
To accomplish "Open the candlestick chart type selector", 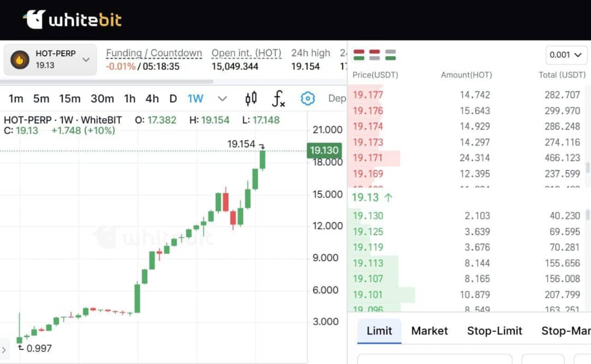I will [x=251, y=98].
